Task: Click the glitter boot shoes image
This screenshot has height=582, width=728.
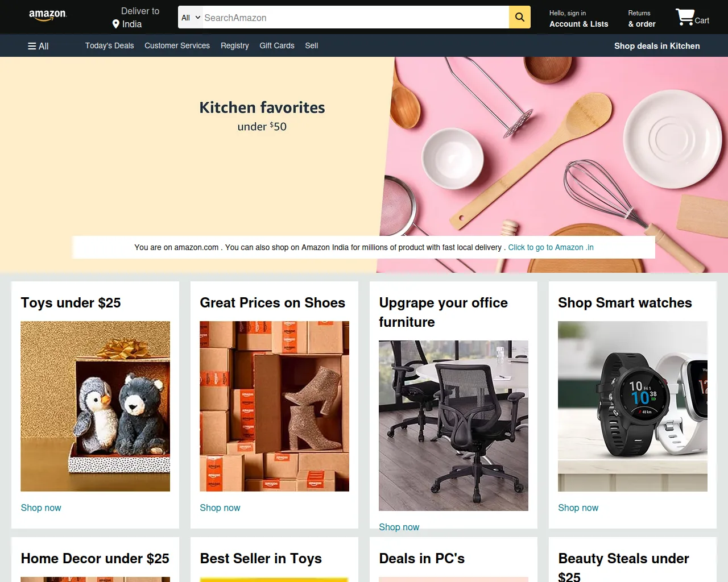Action: point(274,406)
